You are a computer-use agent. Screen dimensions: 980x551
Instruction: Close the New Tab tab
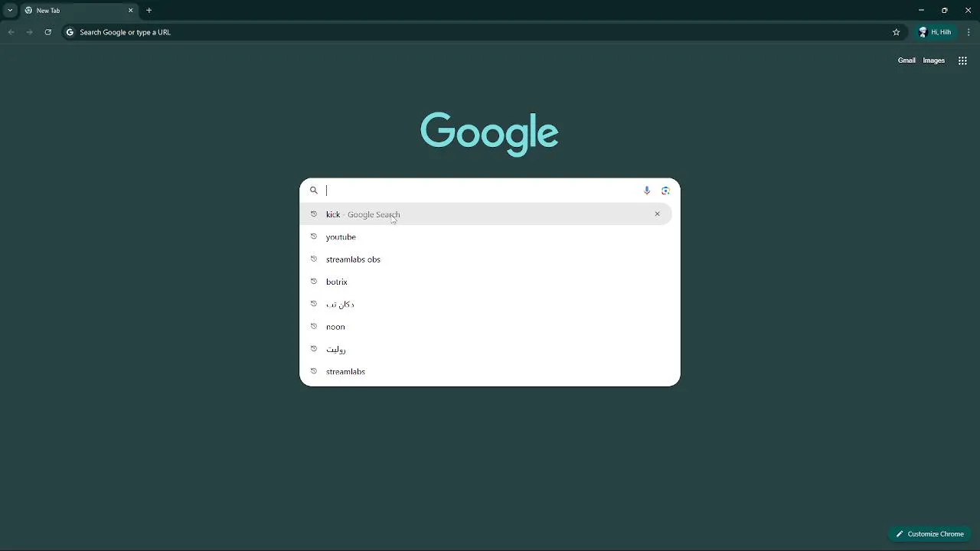pos(130,11)
